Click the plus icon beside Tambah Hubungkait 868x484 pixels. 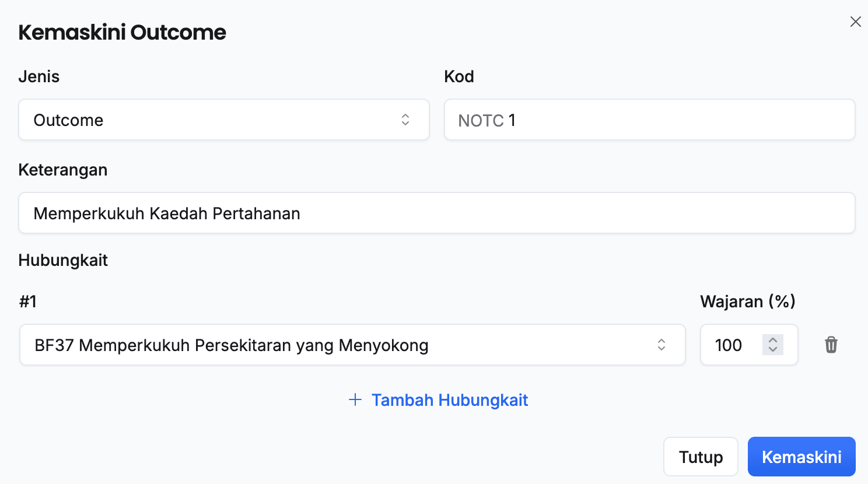click(x=355, y=400)
